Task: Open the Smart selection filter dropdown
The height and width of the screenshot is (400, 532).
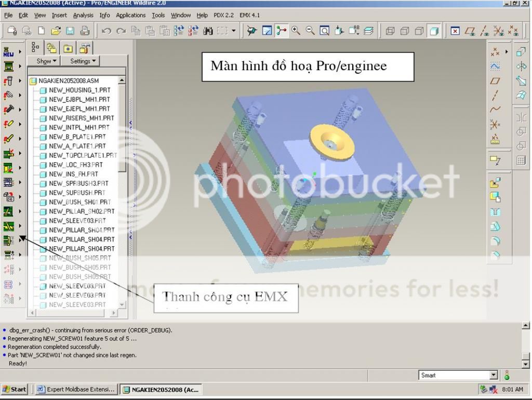Action: [494, 375]
